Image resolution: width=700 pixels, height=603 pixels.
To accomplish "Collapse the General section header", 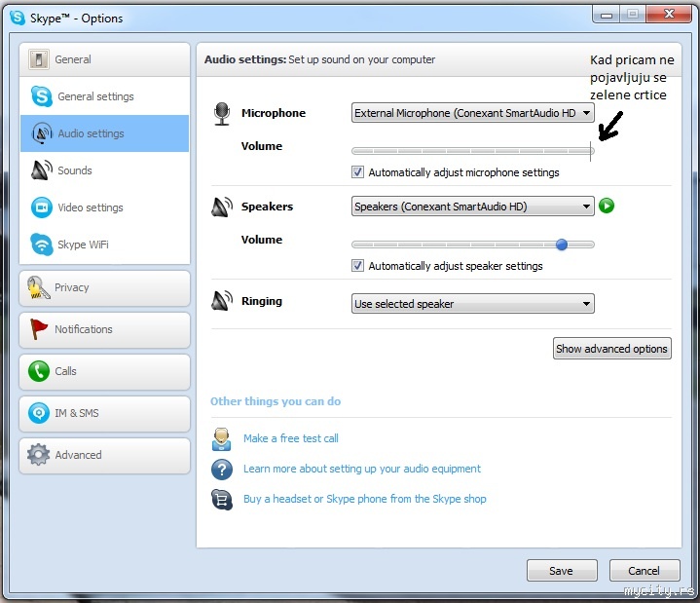I will pos(105,59).
